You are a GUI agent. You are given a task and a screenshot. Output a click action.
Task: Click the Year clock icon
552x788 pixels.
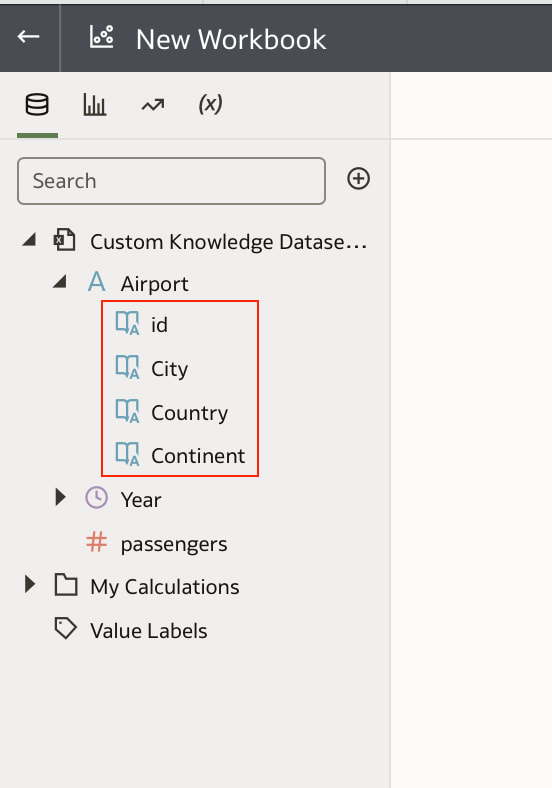pos(97,498)
